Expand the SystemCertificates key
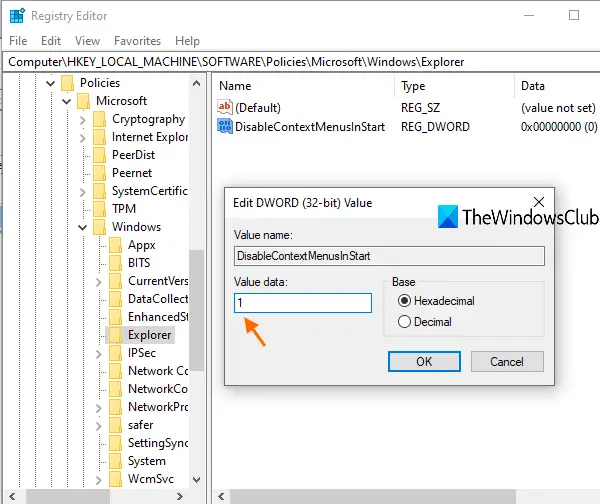This screenshot has width=600, height=504. tap(83, 191)
